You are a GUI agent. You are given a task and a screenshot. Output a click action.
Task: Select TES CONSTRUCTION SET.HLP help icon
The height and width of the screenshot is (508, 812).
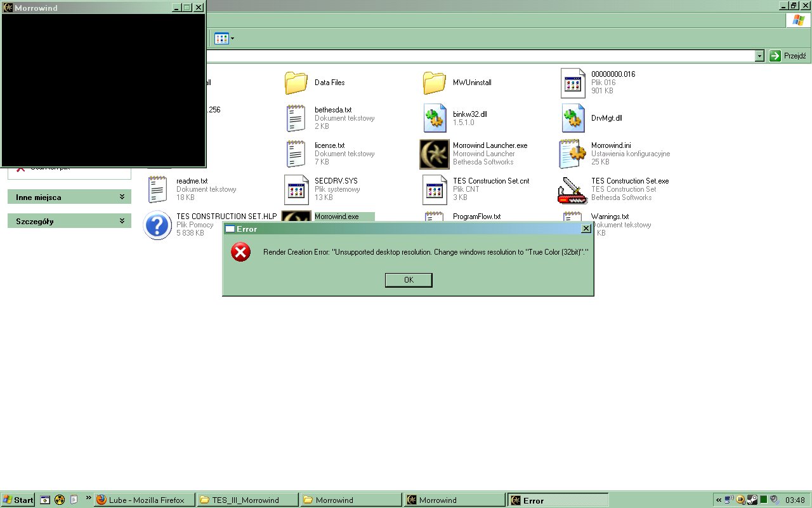pos(157,225)
